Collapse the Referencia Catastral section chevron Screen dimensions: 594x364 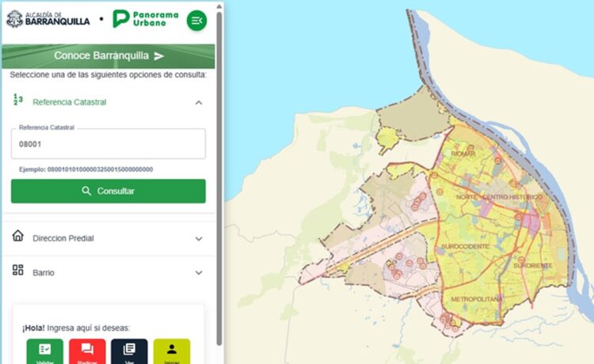point(199,102)
